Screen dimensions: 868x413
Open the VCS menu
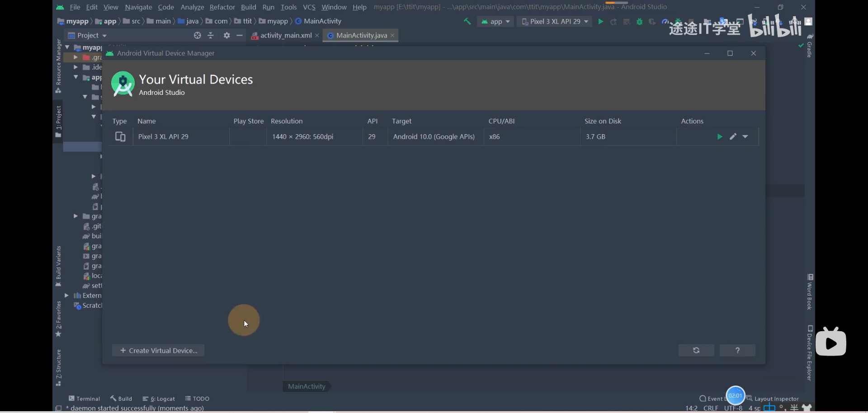point(309,7)
